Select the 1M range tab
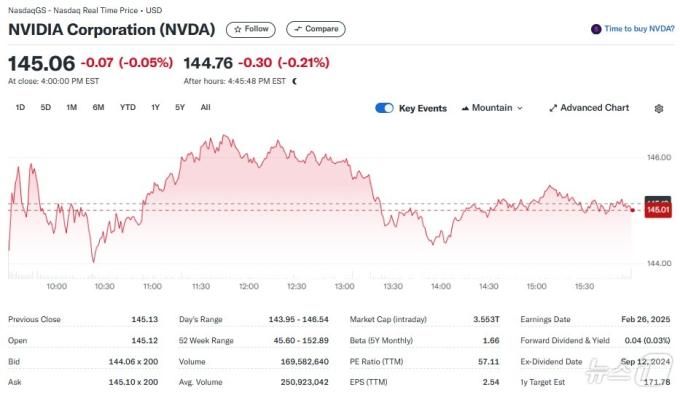The width and height of the screenshot is (680, 395). click(72, 108)
